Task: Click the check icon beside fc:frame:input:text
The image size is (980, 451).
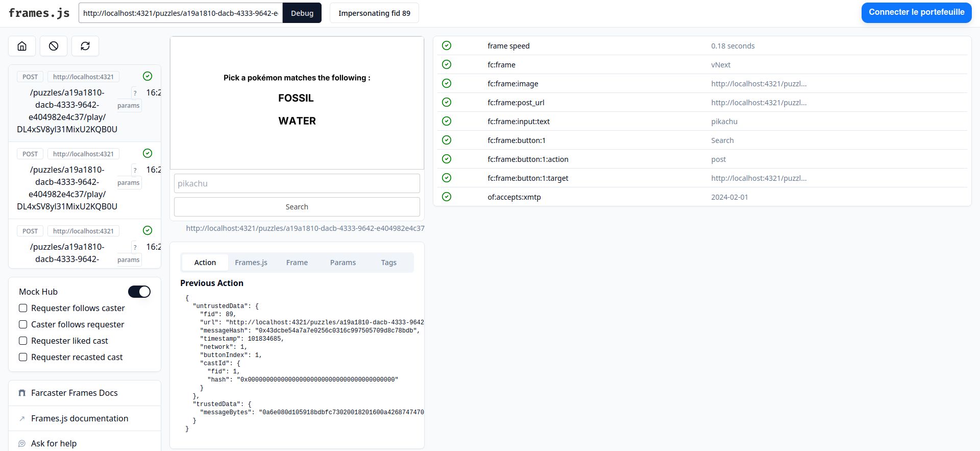Action: (x=447, y=121)
